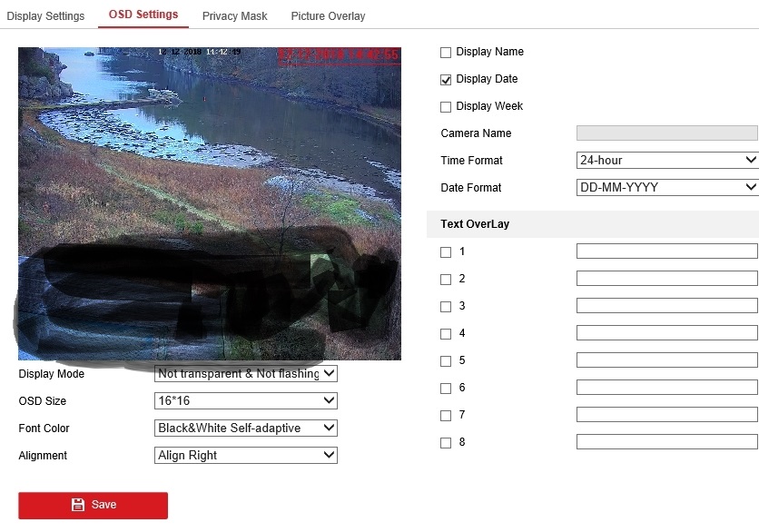Tick Text Overlay checkbox 4

[x=446, y=334]
